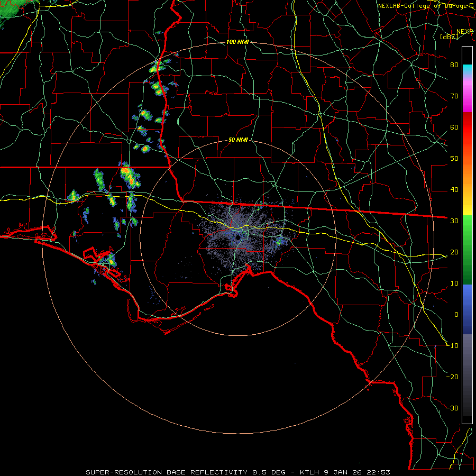Click the Super-Resolution Base Reflectivity caption

tap(237, 472)
